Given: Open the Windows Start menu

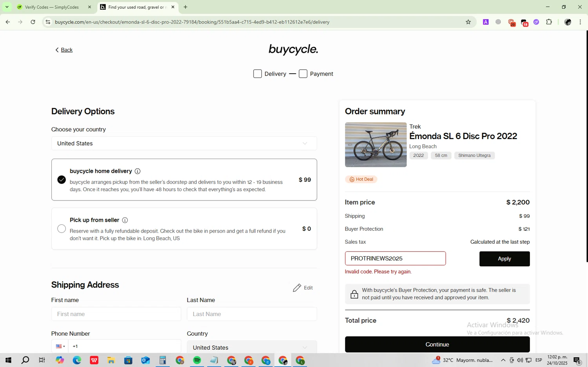Looking at the screenshot, I should (x=8, y=360).
